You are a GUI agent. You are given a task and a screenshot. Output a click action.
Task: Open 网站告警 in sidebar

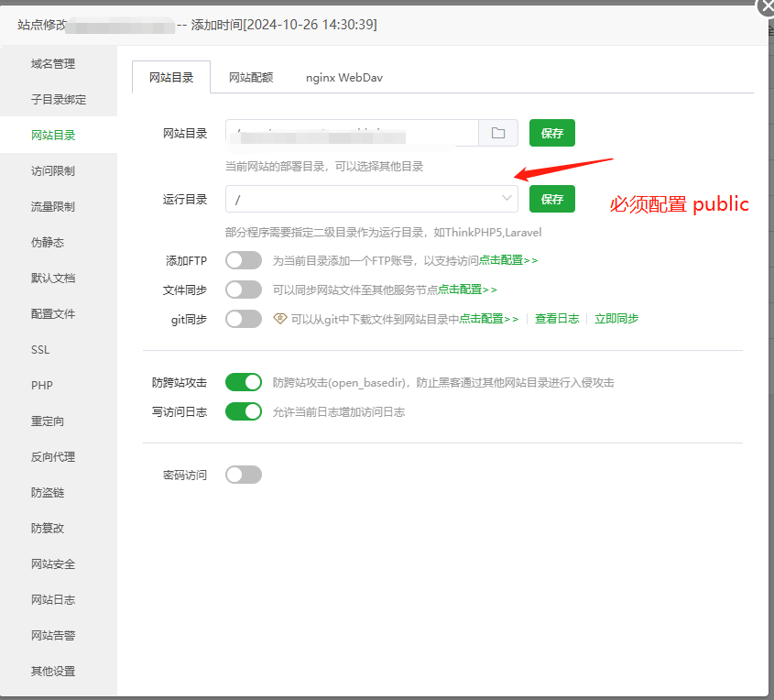point(53,635)
